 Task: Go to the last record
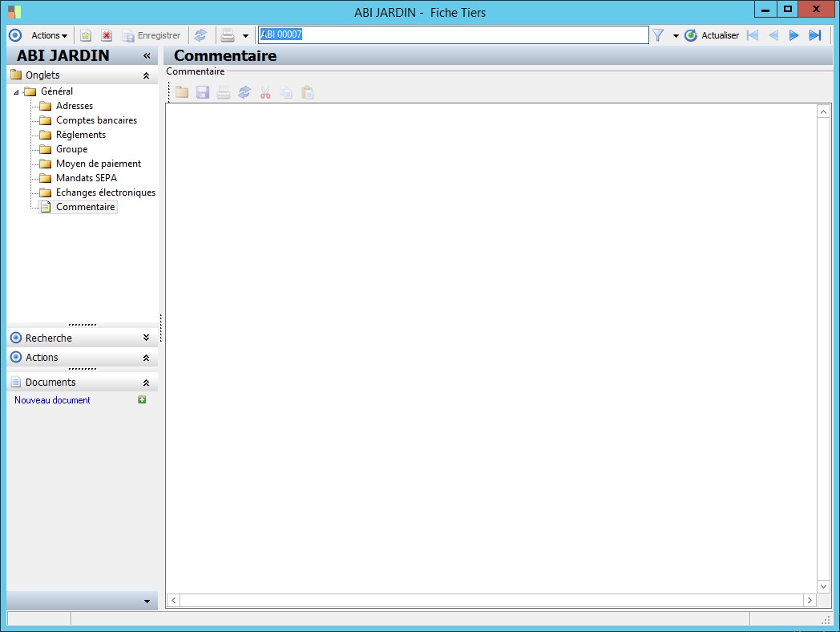(x=815, y=35)
